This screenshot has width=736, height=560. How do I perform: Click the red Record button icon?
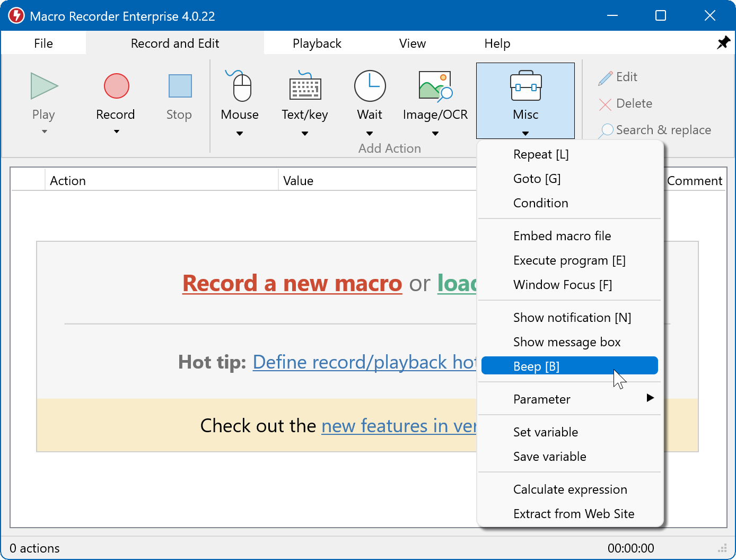[x=116, y=86]
